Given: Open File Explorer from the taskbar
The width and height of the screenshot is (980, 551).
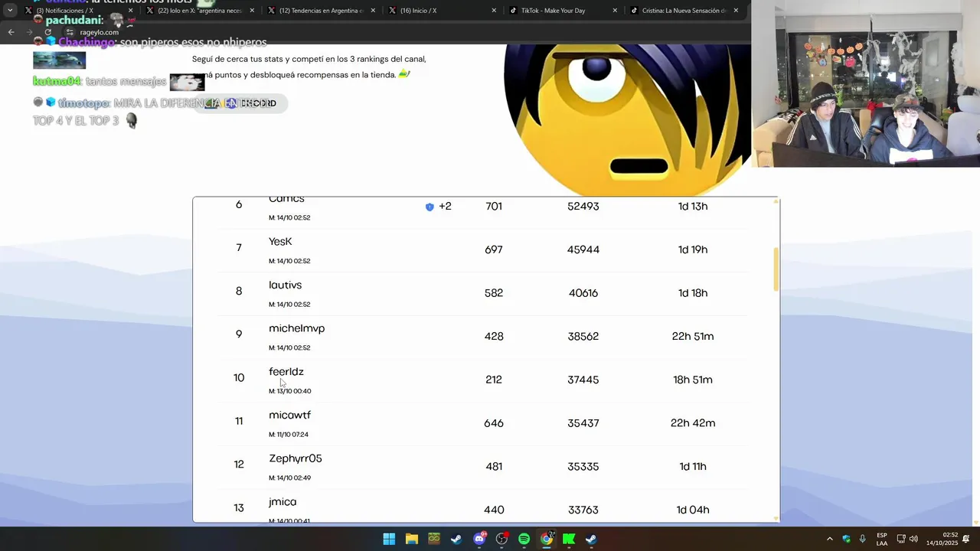Looking at the screenshot, I should (x=411, y=539).
